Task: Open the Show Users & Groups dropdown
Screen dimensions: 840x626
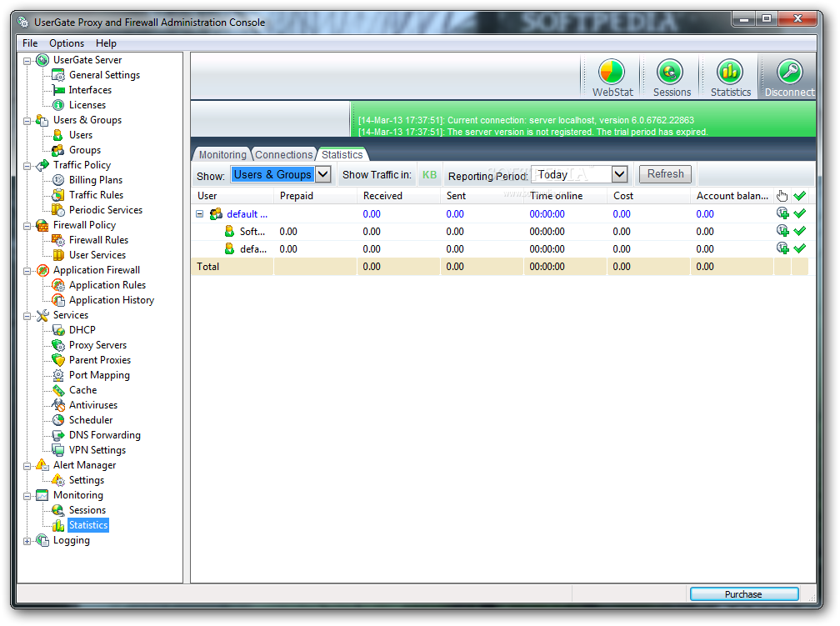Action: click(323, 174)
